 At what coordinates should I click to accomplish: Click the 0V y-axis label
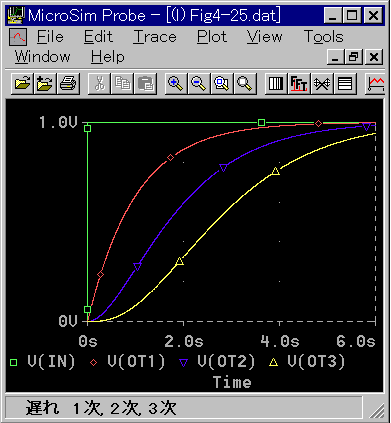click(x=68, y=321)
